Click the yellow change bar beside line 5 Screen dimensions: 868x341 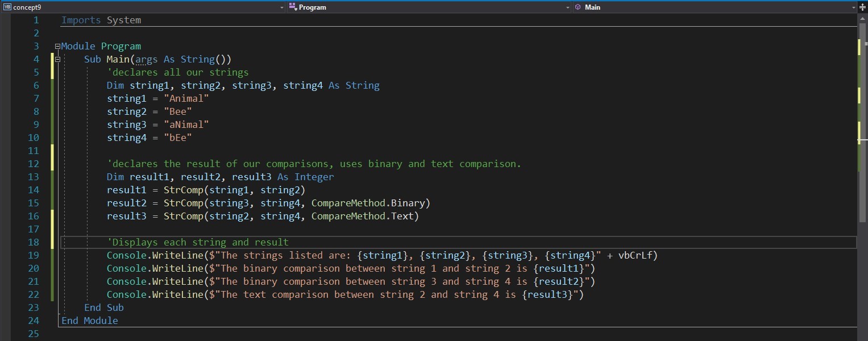point(52,72)
